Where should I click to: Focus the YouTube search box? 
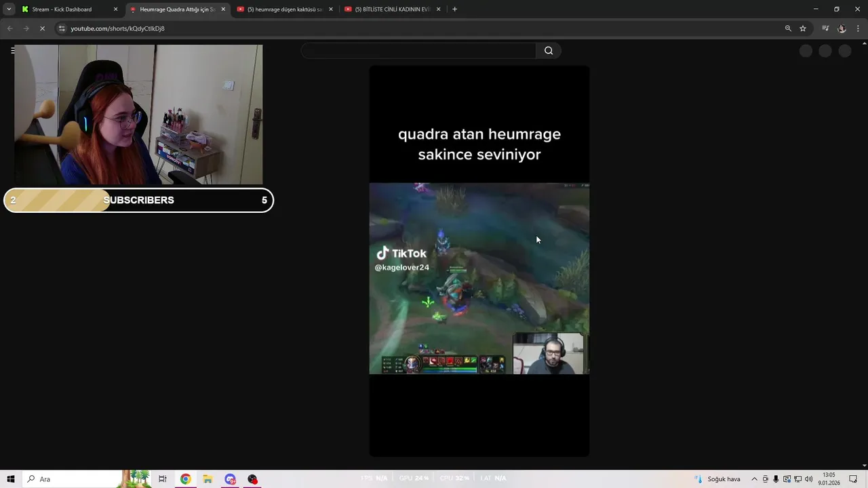[x=418, y=50]
